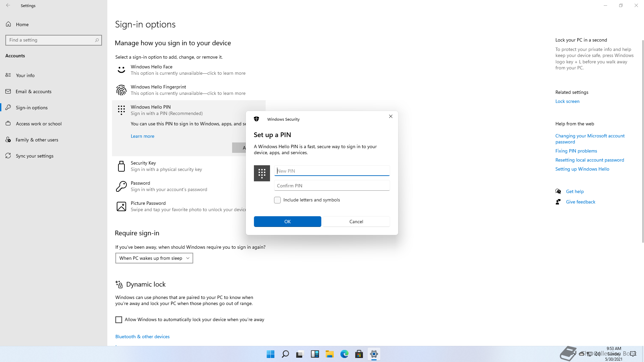Click the Get help chat icon
Image resolution: width=644 pixels, height=362 pixels.
click(558, 191)
